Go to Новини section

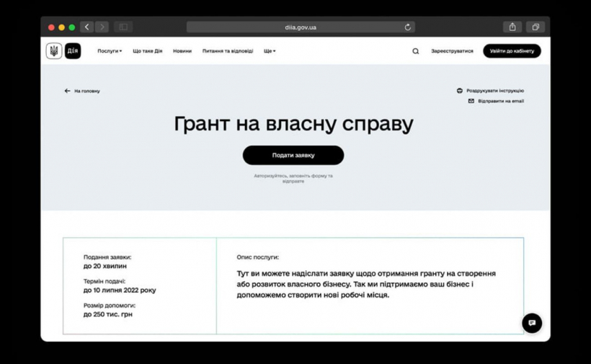click(182, 51)
